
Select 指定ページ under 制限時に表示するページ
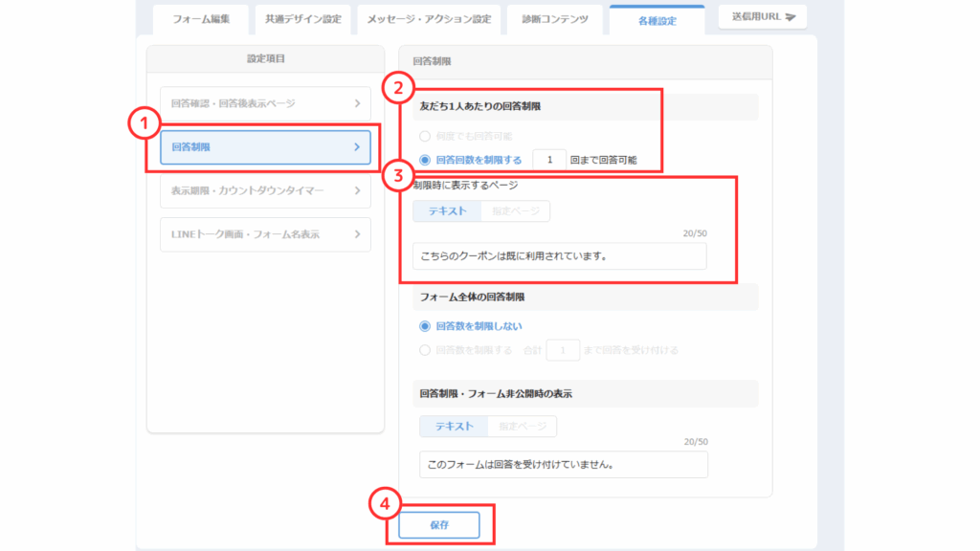point(515,210)
